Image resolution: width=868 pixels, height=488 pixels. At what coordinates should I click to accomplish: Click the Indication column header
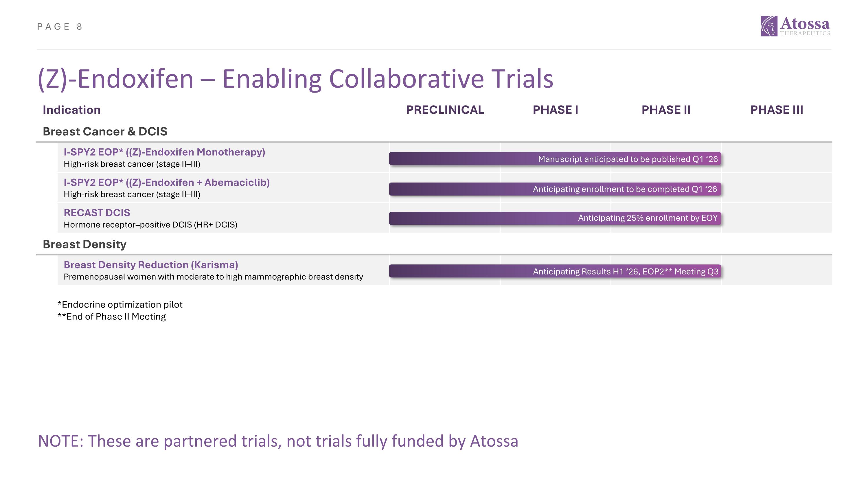coord(71,110)
